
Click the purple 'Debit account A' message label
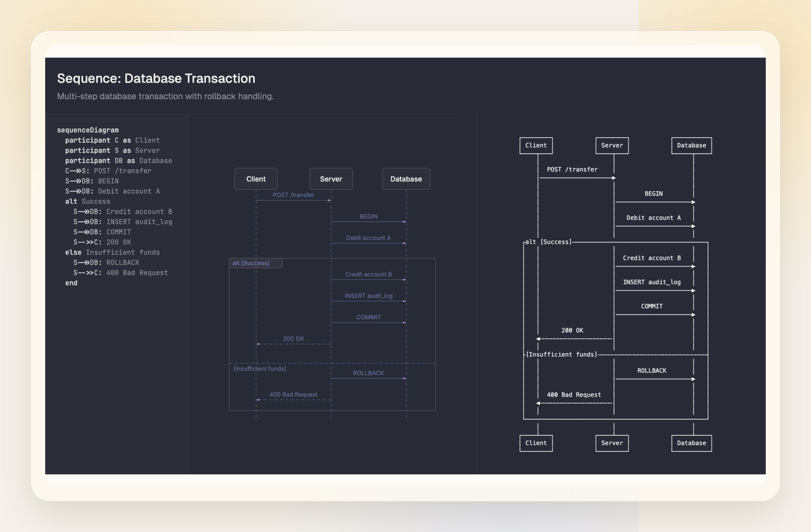369,238
